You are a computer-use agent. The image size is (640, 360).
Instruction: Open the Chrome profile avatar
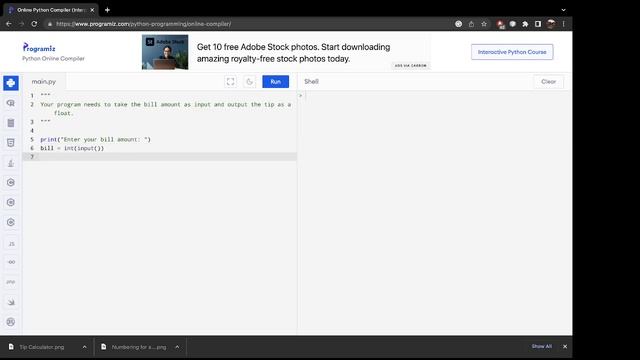point(551,24)
